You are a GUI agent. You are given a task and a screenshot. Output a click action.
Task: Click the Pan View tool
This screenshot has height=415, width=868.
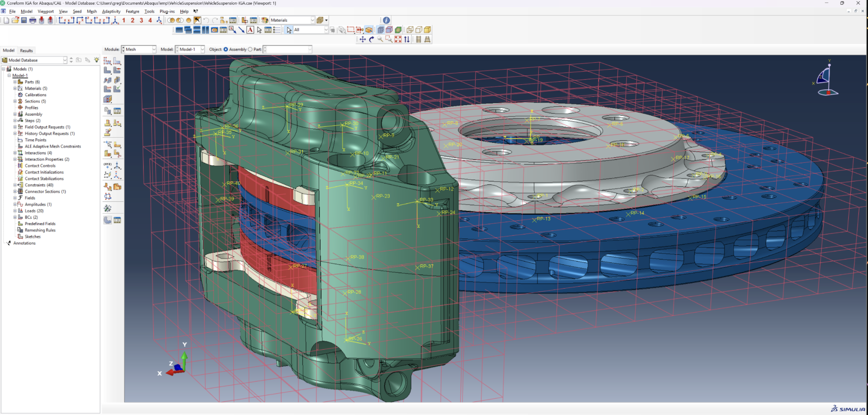[x=362, y=39]
